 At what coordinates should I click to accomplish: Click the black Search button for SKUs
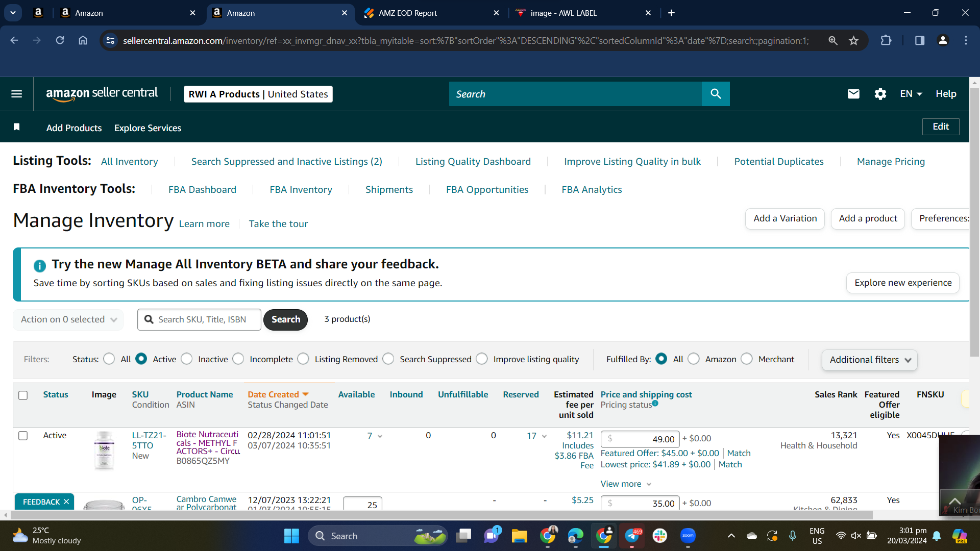pos(286,319)
